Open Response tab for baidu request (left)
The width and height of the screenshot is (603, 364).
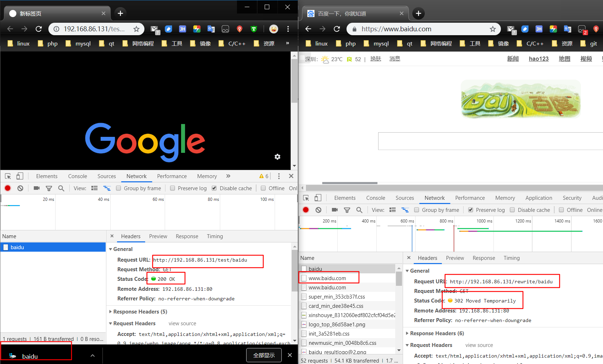click(x=187, y=236)
